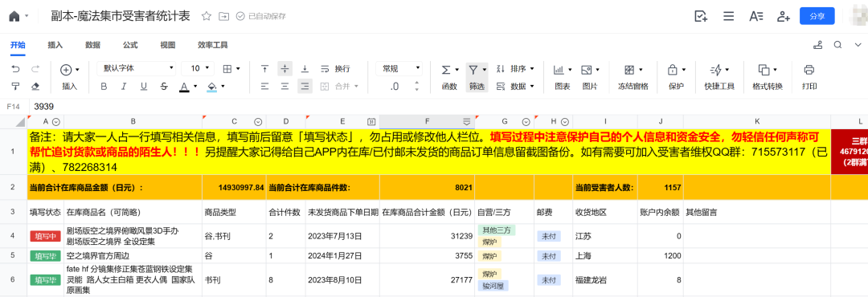
Task: Align text right
Action: (305, 86)
